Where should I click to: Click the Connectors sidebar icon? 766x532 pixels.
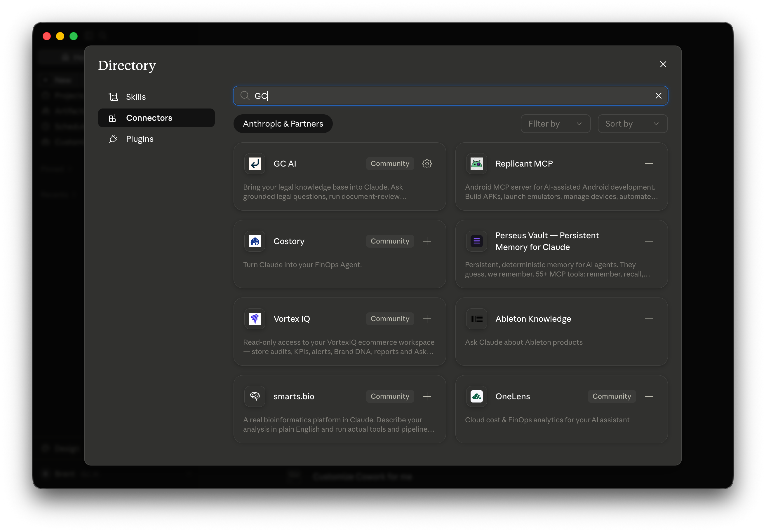point(114,118)
